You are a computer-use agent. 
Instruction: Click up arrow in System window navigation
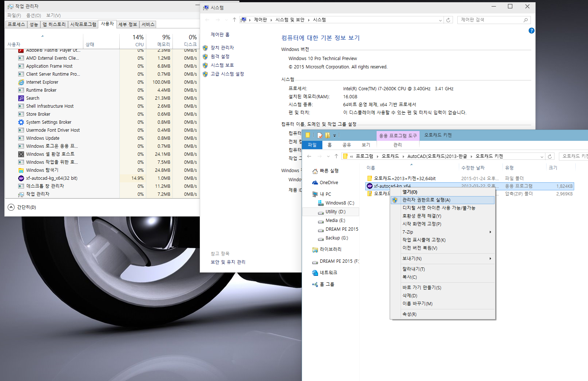(234, 20)
